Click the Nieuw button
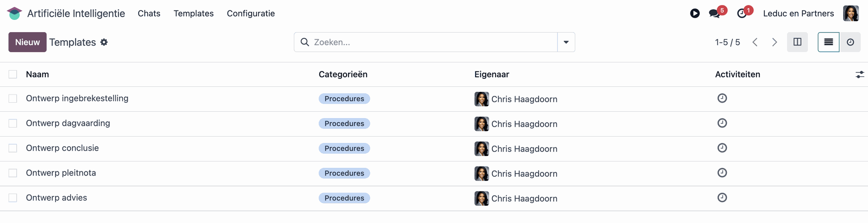 [28, 42]
